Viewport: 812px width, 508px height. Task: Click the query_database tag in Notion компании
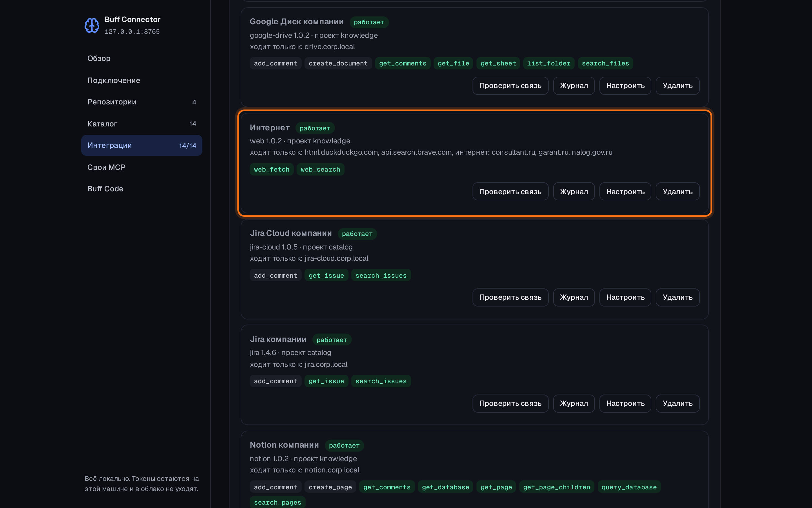coord(629,487)
